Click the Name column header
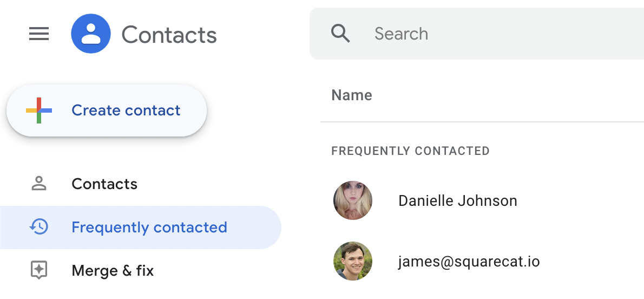The height and width of the screenshot is (299, 644). point(352,95)
